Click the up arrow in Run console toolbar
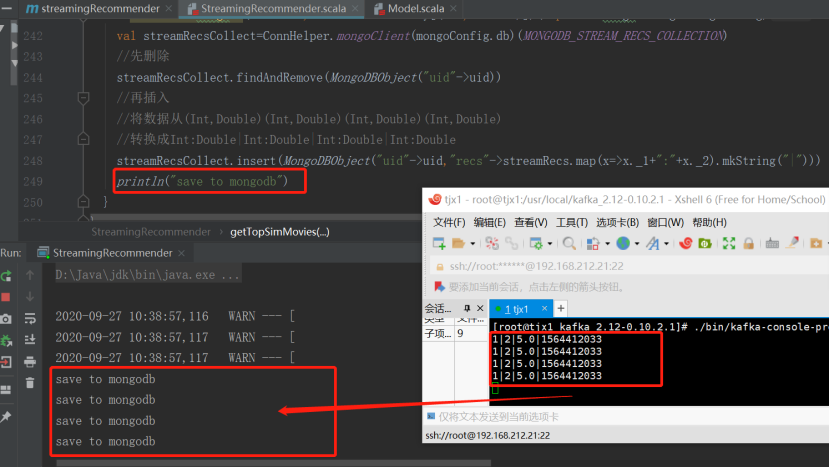This screenshot has height=467, width=830. click(30, 275)
